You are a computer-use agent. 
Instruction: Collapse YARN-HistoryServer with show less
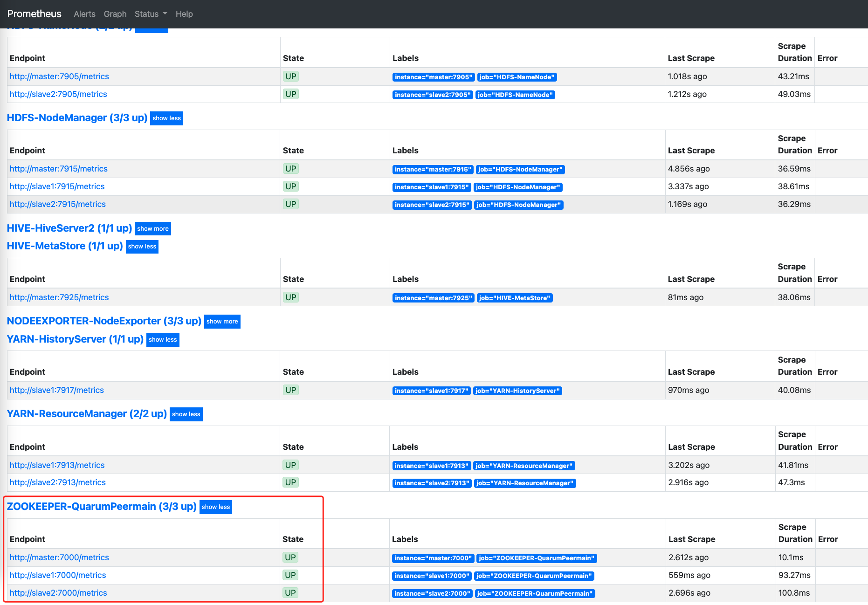click(x=163, y=340)
